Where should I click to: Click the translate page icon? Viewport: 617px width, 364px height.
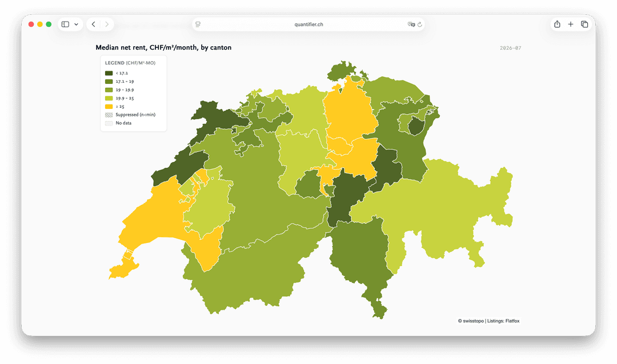coord(411,25)
